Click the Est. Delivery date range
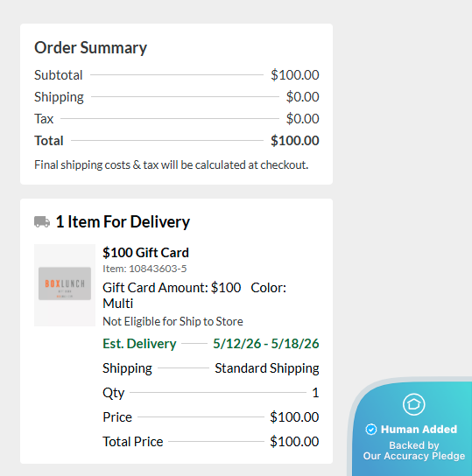Image resolution: width=472 pixels, height=476 pixels. pyautogui.click(x=265, y=344)
